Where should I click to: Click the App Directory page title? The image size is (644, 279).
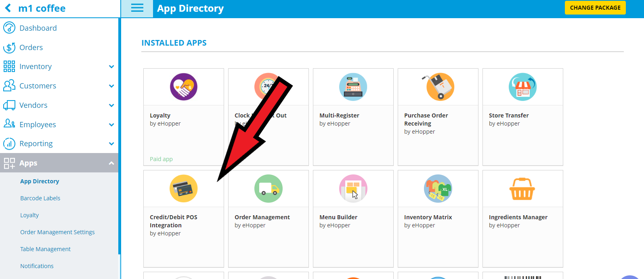190,8
